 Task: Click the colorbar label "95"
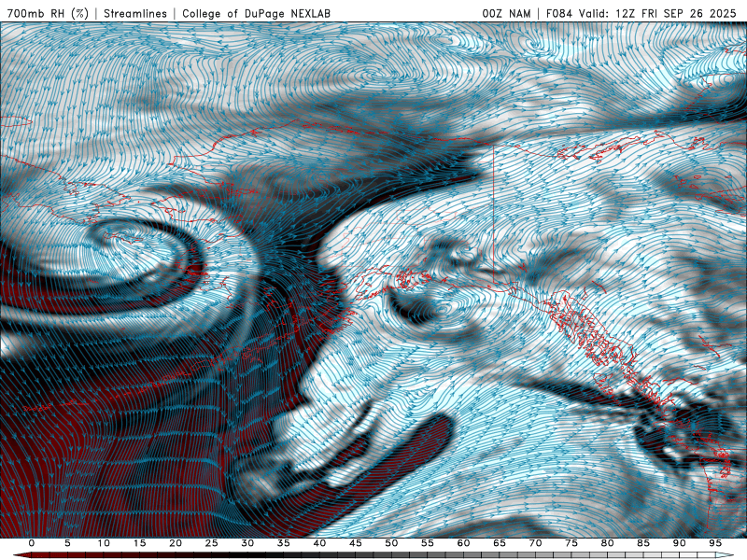pyautogui.click(x=715, y=543)
